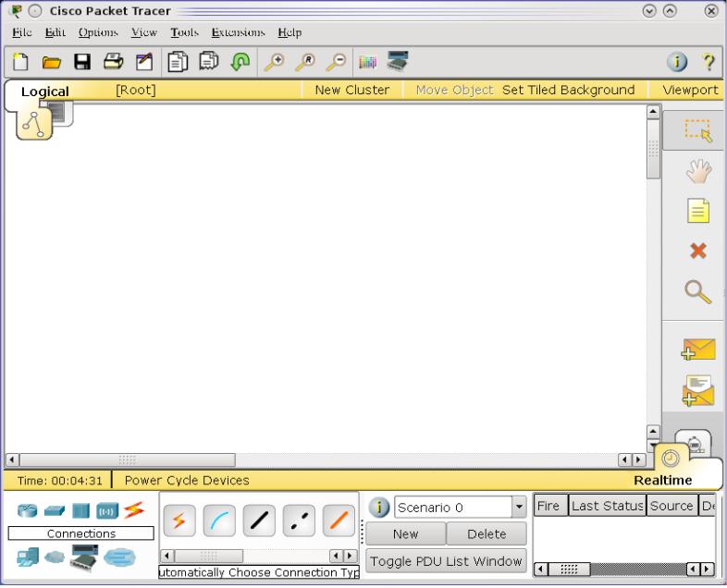This screenshot has height=588, width=727.
Task: Save with the floppy disk icon
Action: point(82,62)
